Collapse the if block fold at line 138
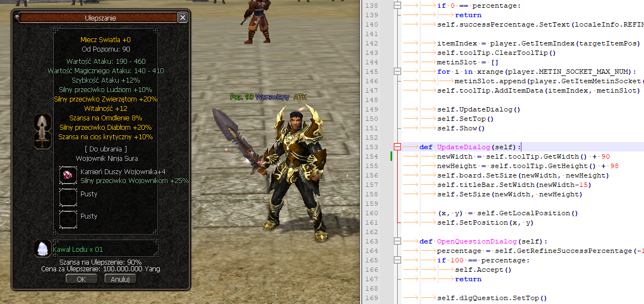The width and height of the screenshot is (644, 304). tap(397, 6)
